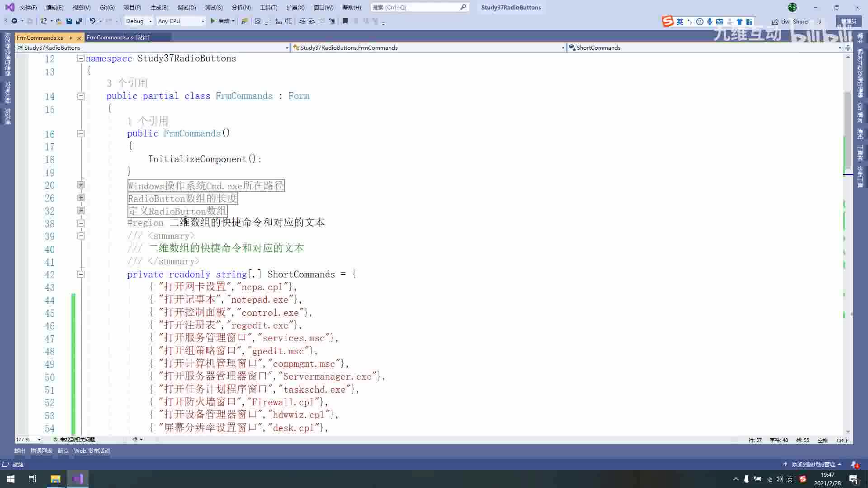Click the find in files toolbar icon
The image size is (868, 488).
pos(244,21)
